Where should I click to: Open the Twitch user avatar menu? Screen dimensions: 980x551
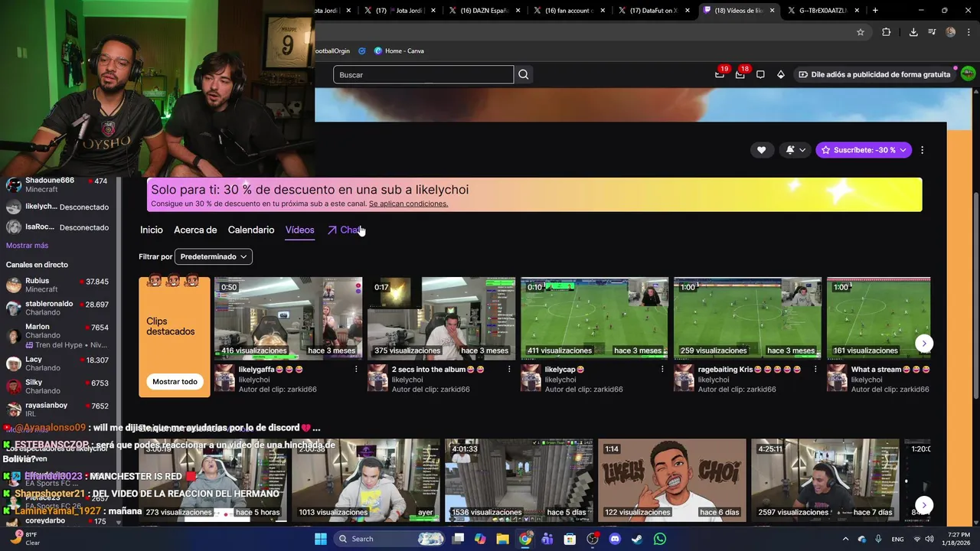[x=968, y=73]
